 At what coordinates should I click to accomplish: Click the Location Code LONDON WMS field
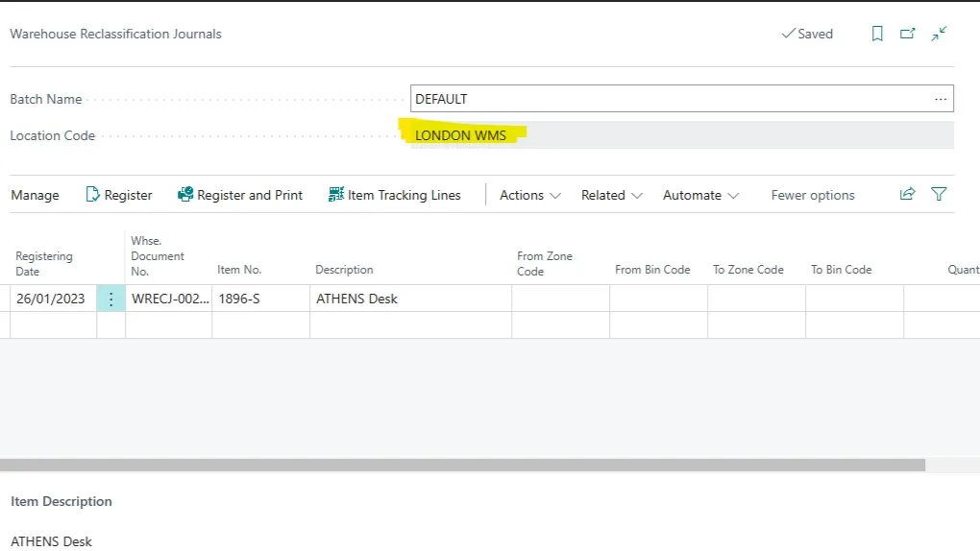click(682, 135)
